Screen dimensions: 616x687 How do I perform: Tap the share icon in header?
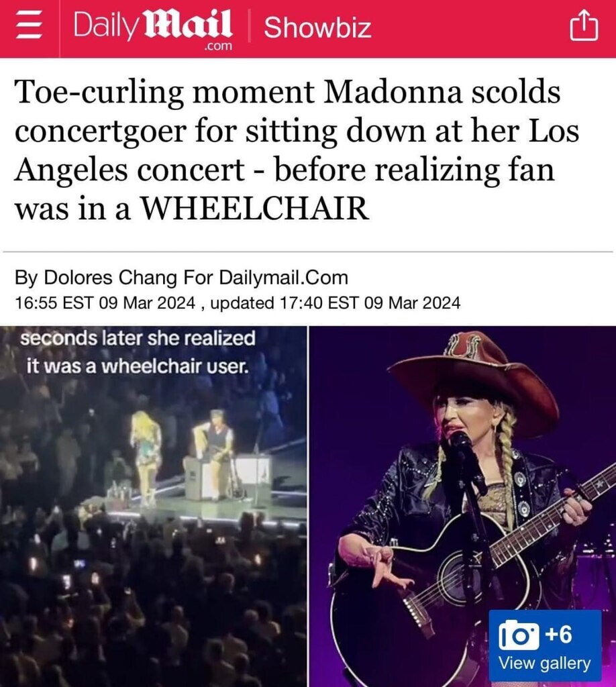[x=584, y=26]
